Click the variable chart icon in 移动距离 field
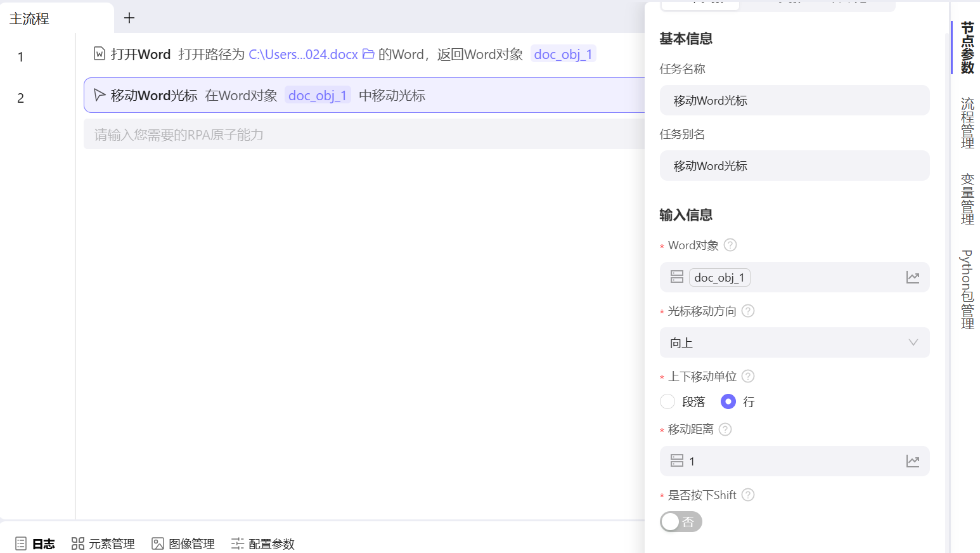 point(913,461)
